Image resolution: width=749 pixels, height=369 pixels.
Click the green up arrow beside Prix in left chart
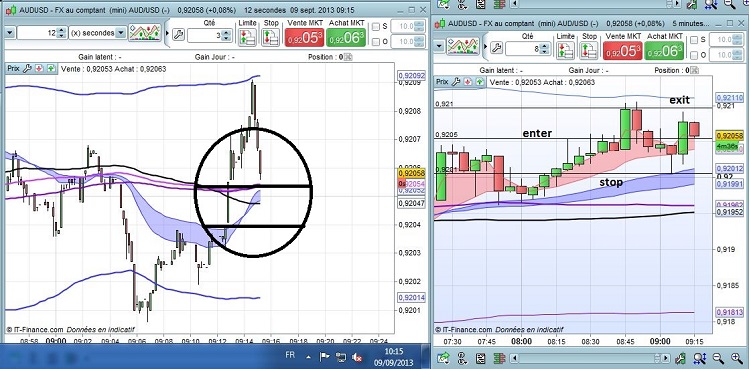click(x=51, y=69)
